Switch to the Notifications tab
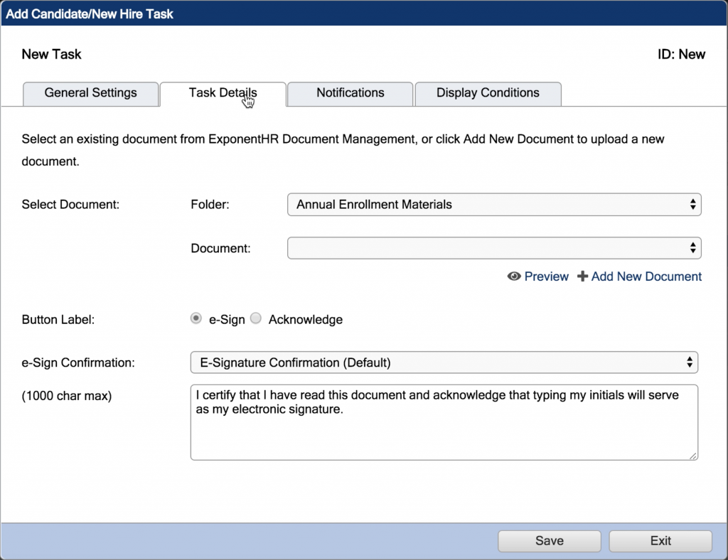 [x=350, y=93]
